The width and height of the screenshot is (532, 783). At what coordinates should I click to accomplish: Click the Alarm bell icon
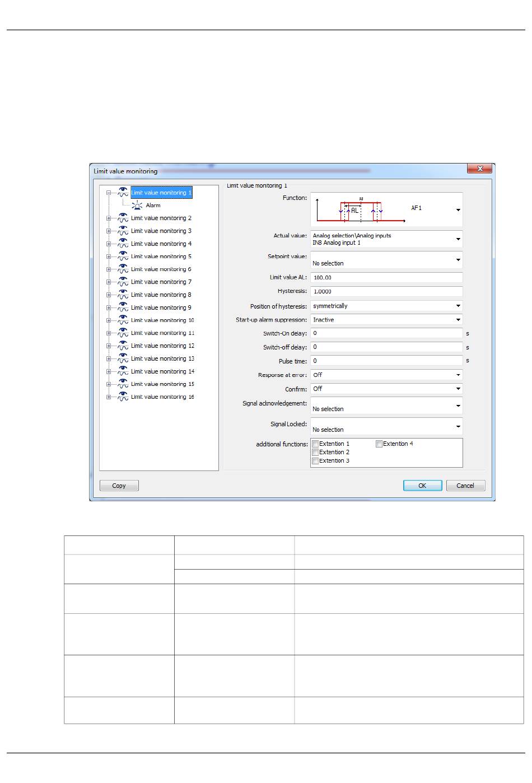pyautogui.click(x=137, y=205)
